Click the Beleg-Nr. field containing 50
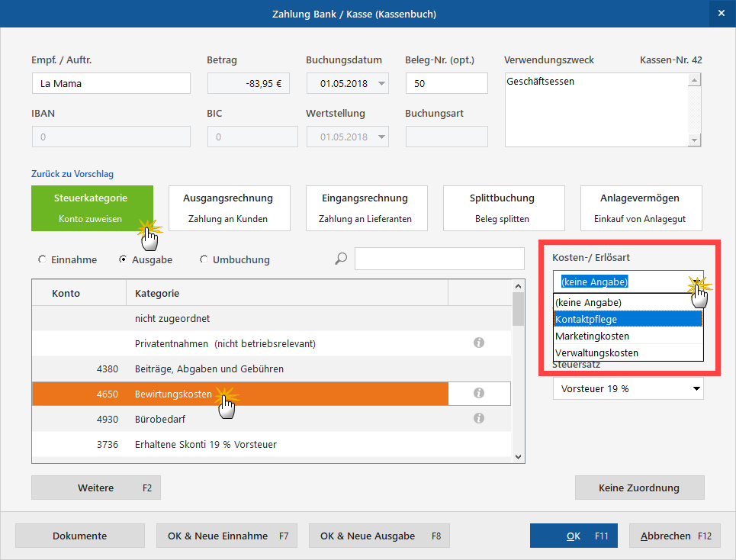The height and width of the screenshot is (560, 736). click(x=446, y=84)
